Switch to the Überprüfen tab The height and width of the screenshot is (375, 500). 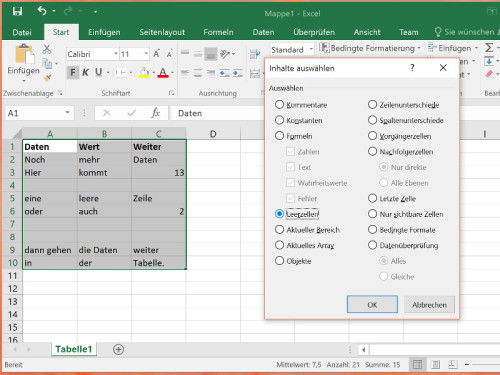314,32
